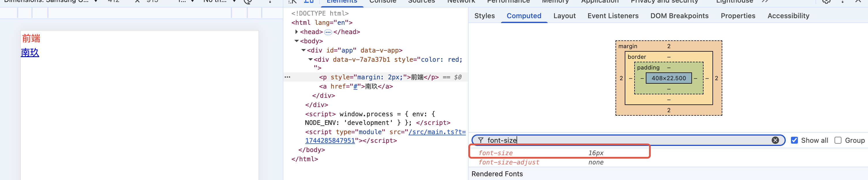Viewport: 868px width, 180px height.
Task: Click the 南玖 link in the page
Action: [30, 53]
